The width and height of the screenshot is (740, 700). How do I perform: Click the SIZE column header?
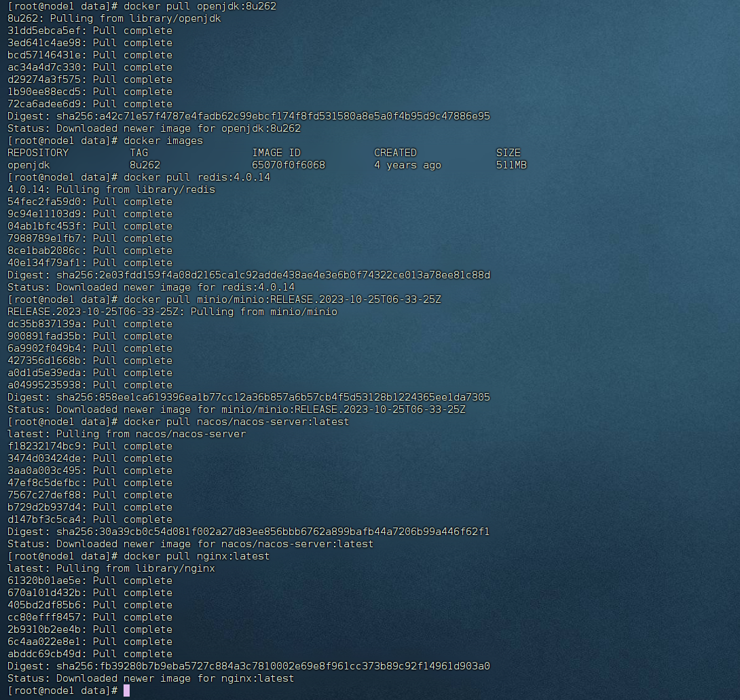(508, 153)
